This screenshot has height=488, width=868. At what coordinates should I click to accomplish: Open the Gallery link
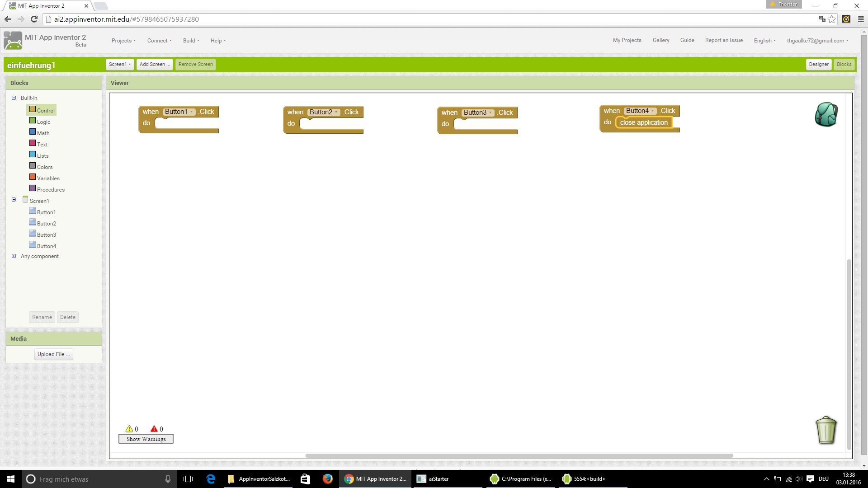(661, 40)
